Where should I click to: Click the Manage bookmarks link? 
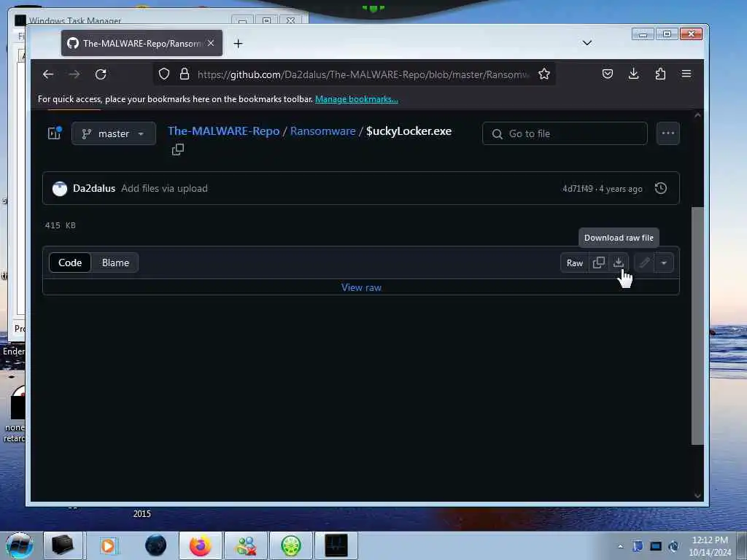(356, 99)
